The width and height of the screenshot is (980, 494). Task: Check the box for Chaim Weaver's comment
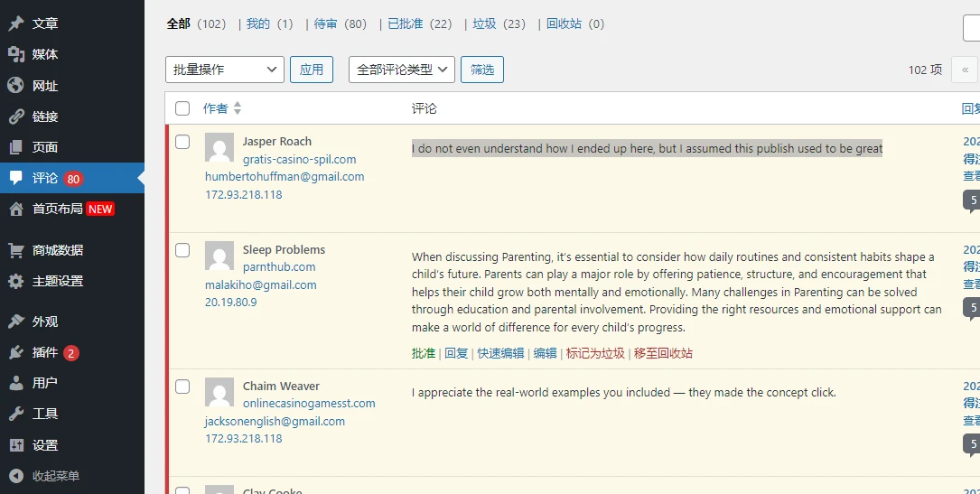[x=182, y=387]
